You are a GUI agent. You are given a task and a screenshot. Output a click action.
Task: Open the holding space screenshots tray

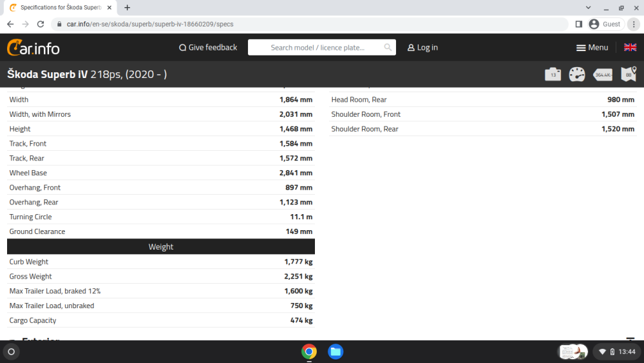pos(574,351)
